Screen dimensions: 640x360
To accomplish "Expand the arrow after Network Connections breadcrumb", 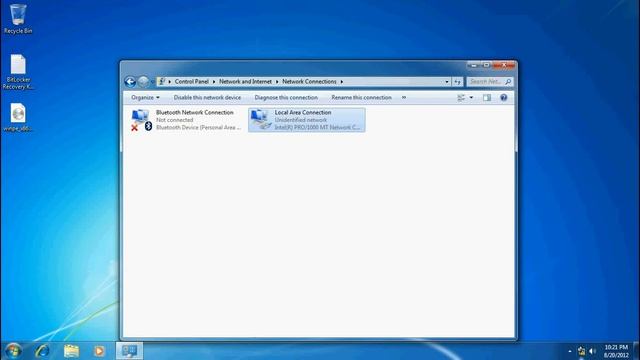I will tap(342, 82).
